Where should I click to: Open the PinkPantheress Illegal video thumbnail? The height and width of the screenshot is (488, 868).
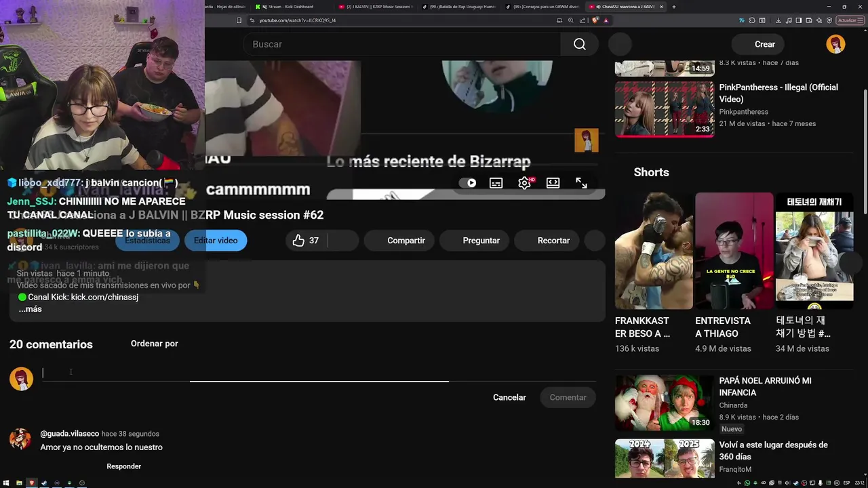point(665,110)
